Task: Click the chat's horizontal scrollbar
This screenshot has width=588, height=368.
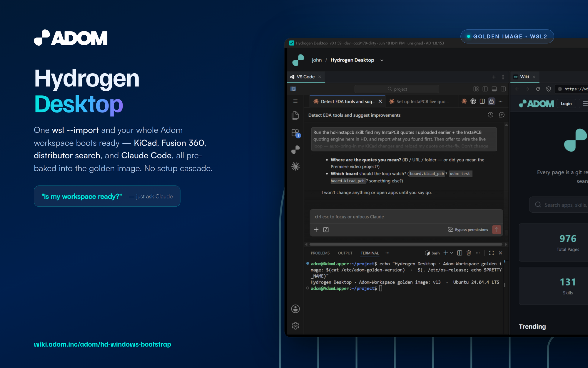Action: (406, 244)
